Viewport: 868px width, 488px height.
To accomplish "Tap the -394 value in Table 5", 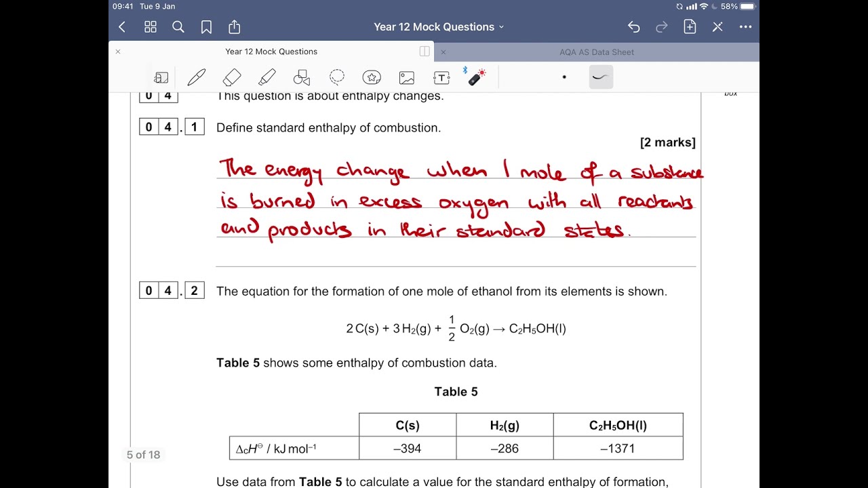I will 407,448.
